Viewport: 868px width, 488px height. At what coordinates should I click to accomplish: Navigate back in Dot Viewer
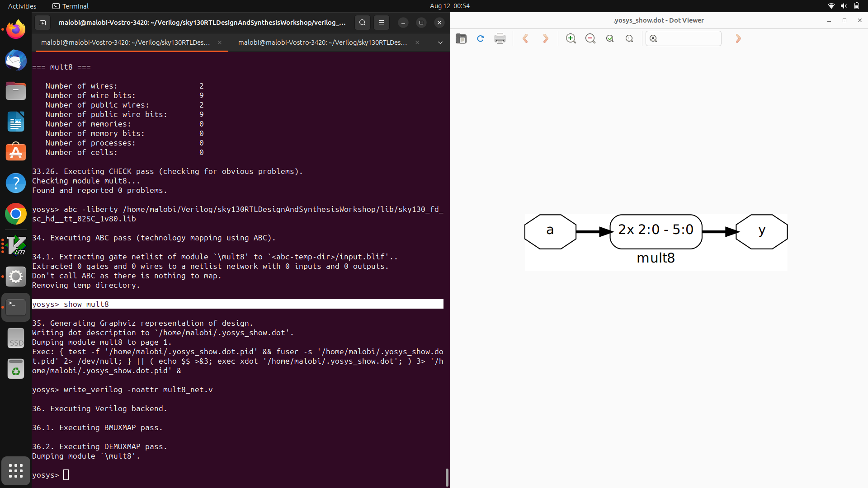pos(525,38)
